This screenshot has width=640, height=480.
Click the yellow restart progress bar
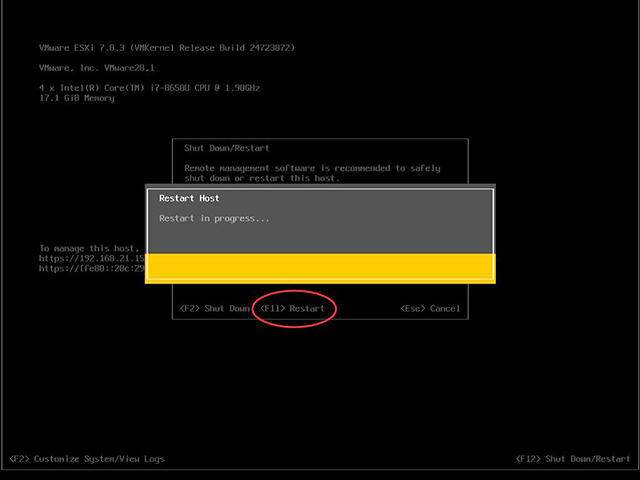pyautogui.click(x=320, y=267)
